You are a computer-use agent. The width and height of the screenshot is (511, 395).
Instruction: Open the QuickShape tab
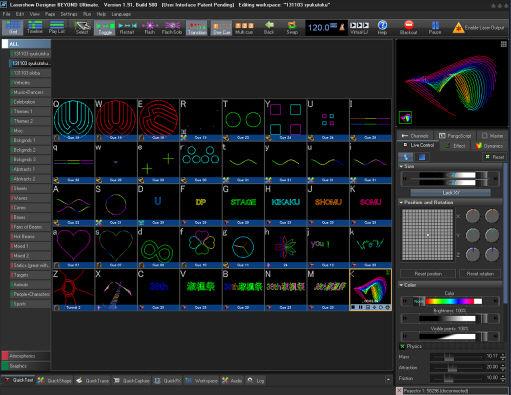(55, 380)
